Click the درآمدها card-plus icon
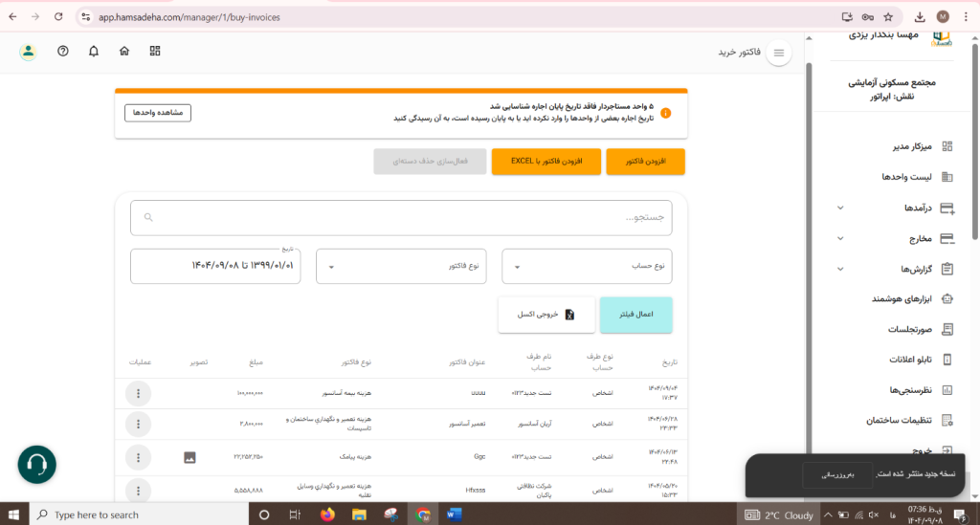The height and width of the screenshot is (525, 980). click(x=947, y=208)
